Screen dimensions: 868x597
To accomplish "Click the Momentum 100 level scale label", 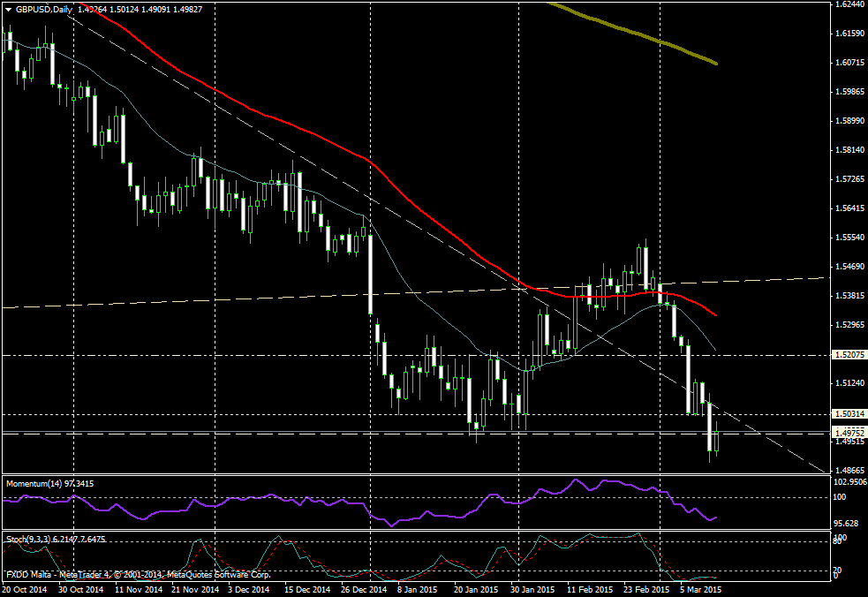I will pyautogui.click(x=841, y=497).
